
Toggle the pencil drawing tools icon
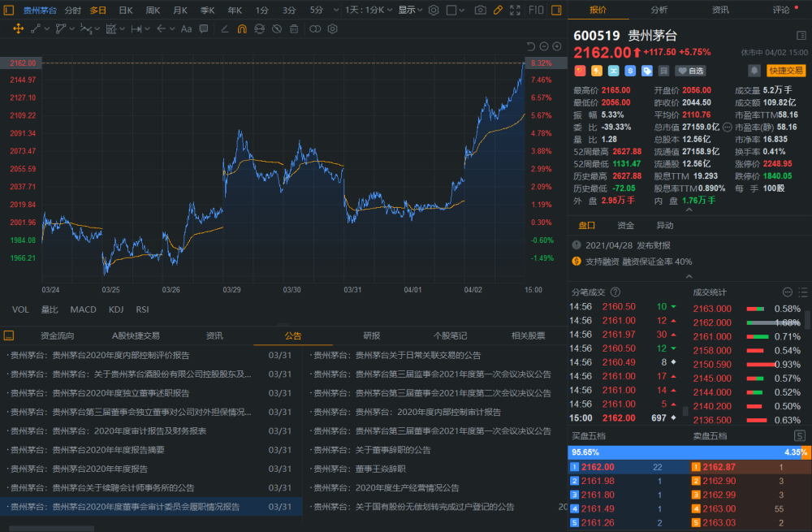coord(498,10)
